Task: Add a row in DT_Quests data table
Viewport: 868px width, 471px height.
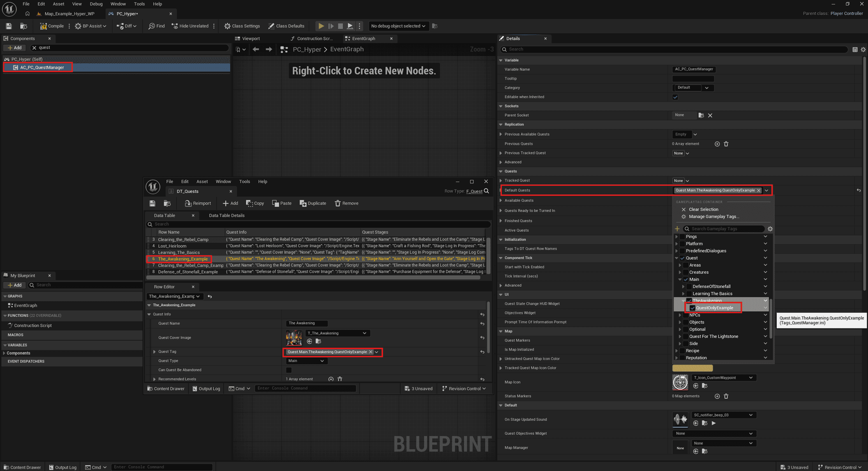Action: [230, 203]
